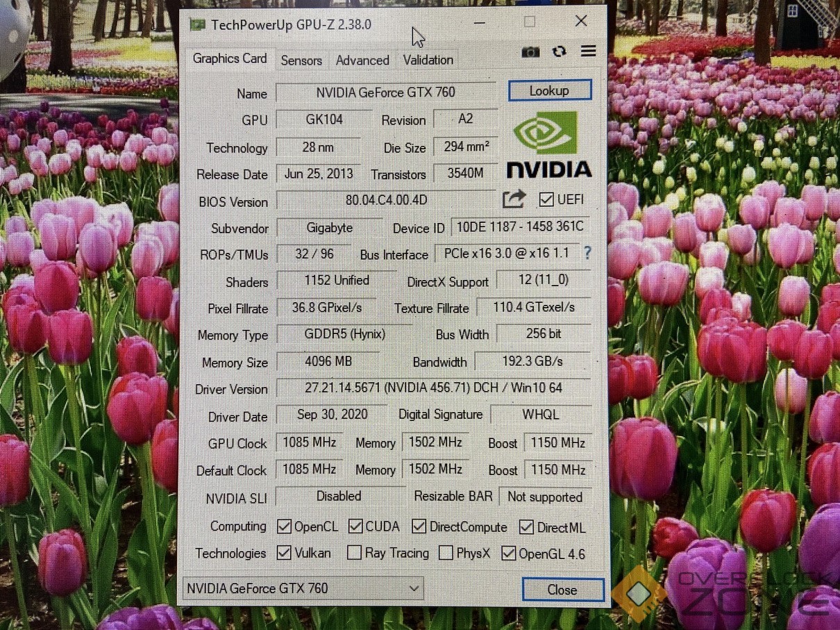
Task: Take a screenshot with the camera icon
Action: (530, 52)
